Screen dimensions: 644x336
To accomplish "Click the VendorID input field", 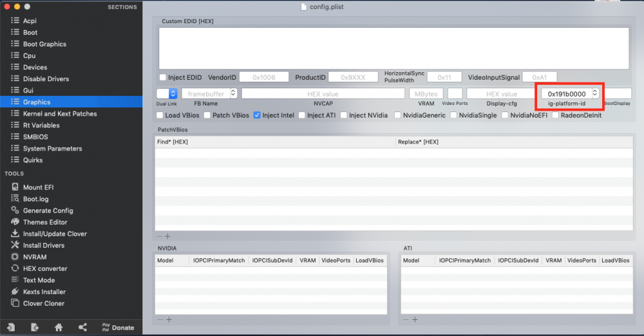I will [x=263, y=77].
